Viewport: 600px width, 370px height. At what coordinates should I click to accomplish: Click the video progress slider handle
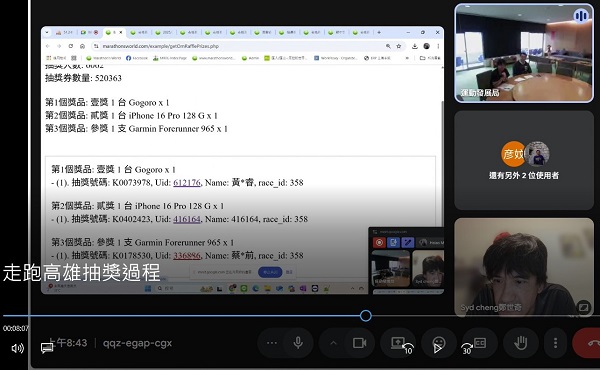[366, 316]
